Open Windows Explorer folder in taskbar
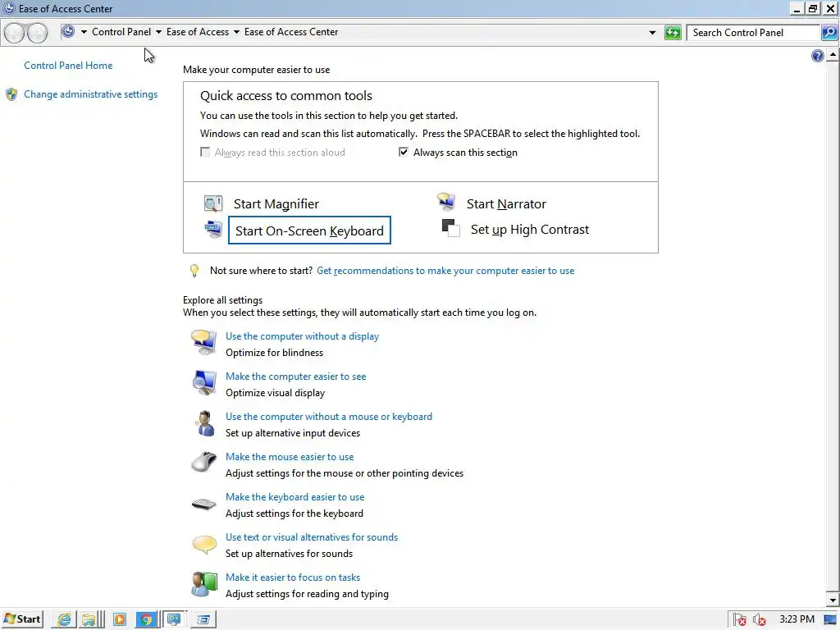This screenshot has width=840, height=630. click(89, 620)
